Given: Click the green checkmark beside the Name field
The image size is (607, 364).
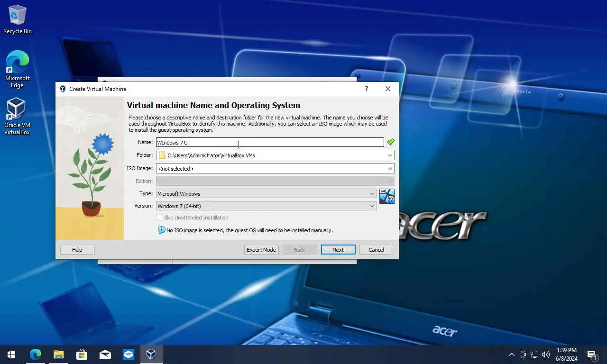Looking at the screenshot, I should pyautogui.click(x=390, y=142).
